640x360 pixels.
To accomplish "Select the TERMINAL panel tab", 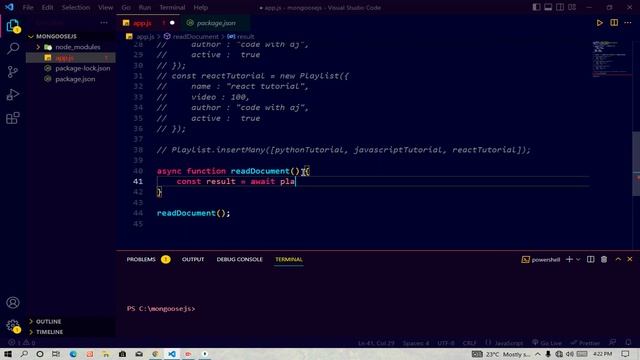I will point(289,259).
